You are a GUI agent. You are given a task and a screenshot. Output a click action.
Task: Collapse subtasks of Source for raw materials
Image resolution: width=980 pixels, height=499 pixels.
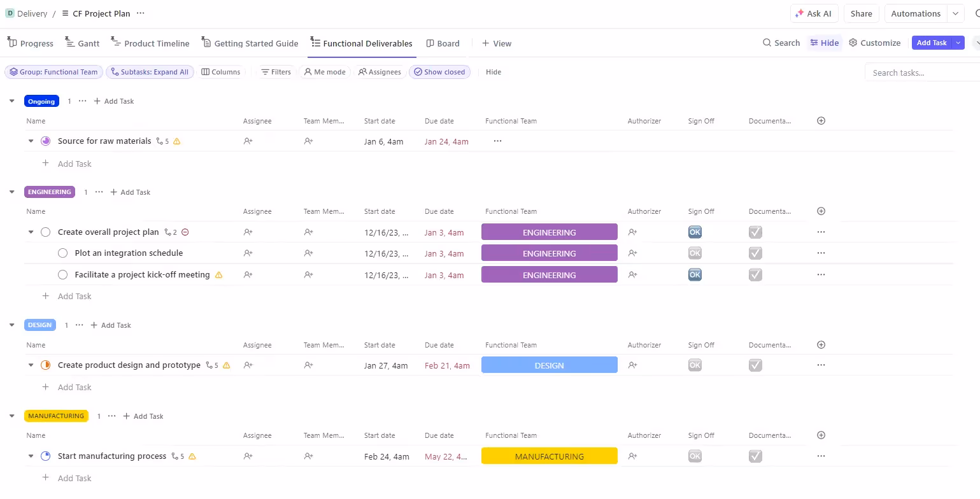(31, 141)
